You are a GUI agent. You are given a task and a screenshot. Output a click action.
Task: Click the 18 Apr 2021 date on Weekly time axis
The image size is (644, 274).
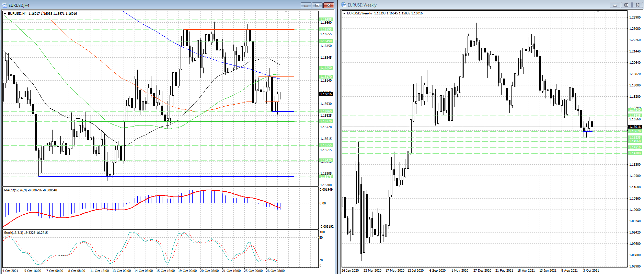point(526,271)
